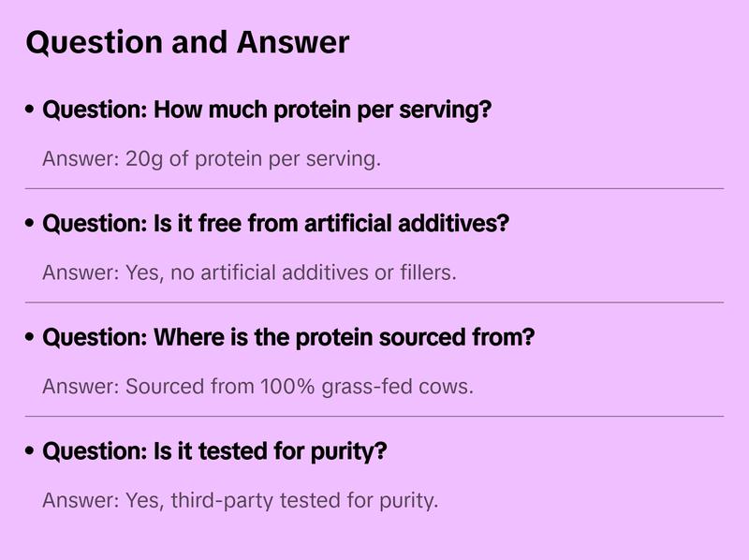Click the bullet before the artificial additives question
Screen dimensions: 749x560
pos(31,225)
